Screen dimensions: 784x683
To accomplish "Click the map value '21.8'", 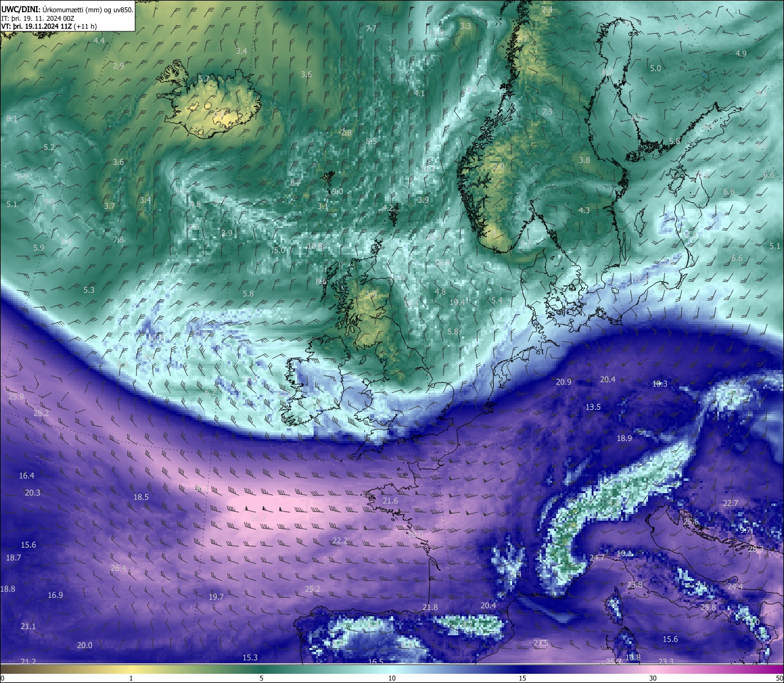I will (430, 607).
